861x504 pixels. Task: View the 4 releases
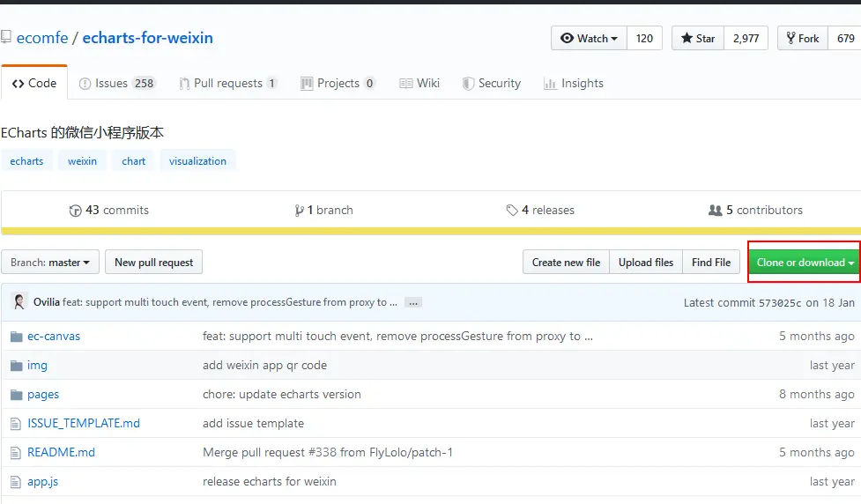click(x=540, y=211)
